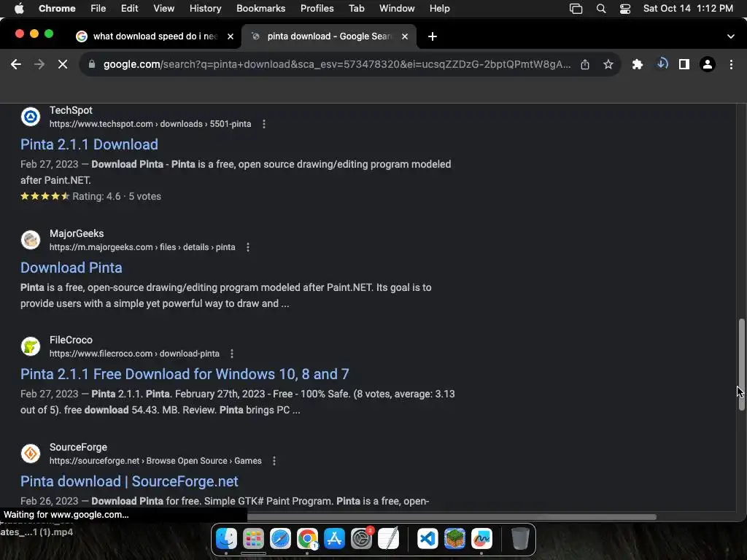
Task: Click the 'Rating: 4.6 · 5 votes' text
Action: coord(117,196)
